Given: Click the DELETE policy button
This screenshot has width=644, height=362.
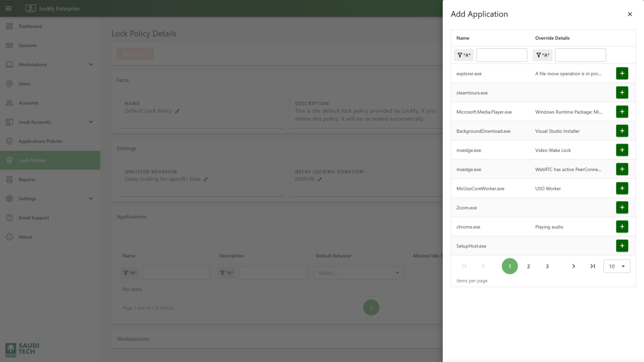Looking at the screenshot, I should 135,54.
